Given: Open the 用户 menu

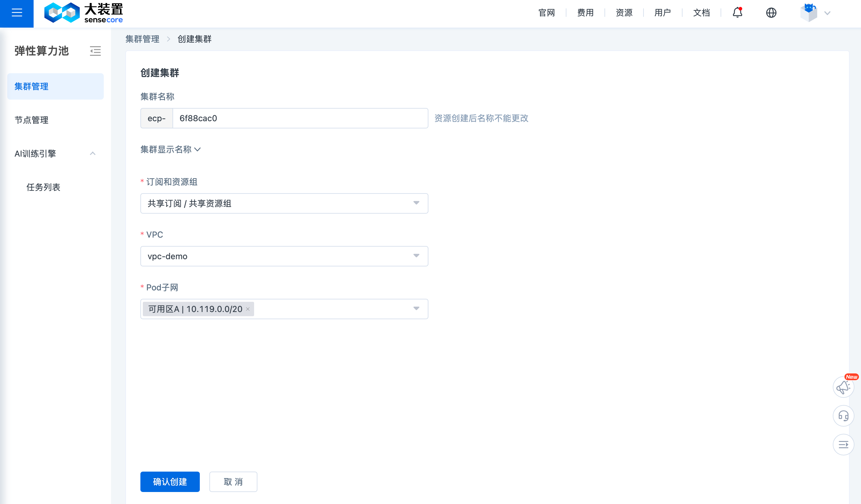Looking at the screenshot, I should tap(662, 13).
